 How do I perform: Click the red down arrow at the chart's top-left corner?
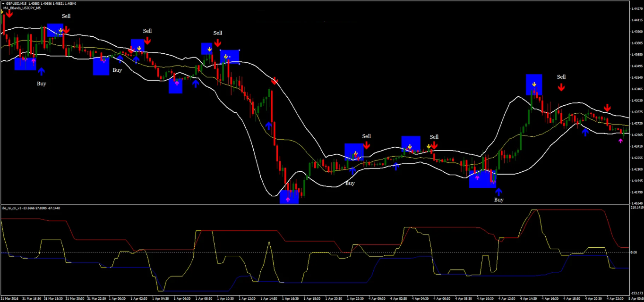[x=9, y=13]
